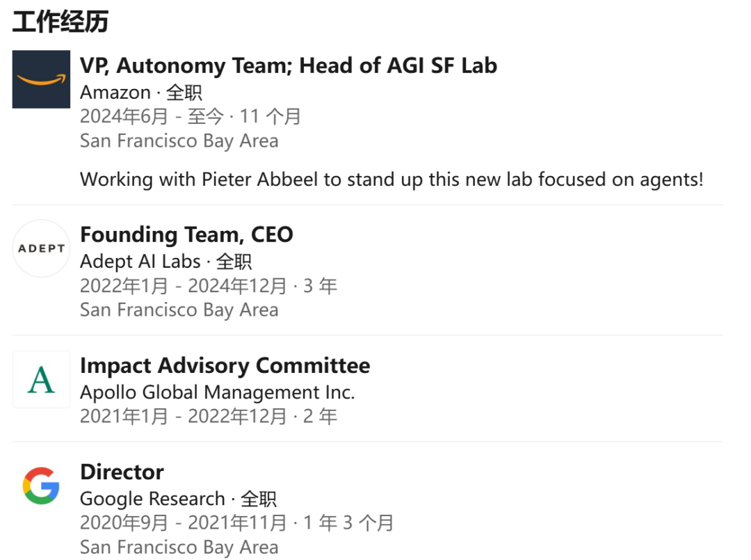Viewport: 751px width, 560px height.
Task: Click Amazon's San Francisco Bay Area location
Action: click(179, 141)
